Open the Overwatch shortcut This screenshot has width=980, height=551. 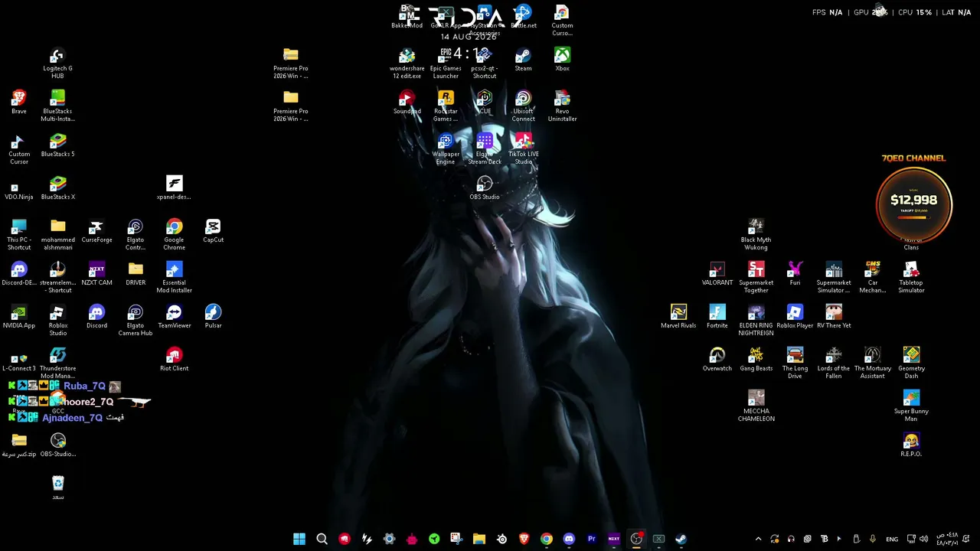pyautogui.click(x=717, y=360)
